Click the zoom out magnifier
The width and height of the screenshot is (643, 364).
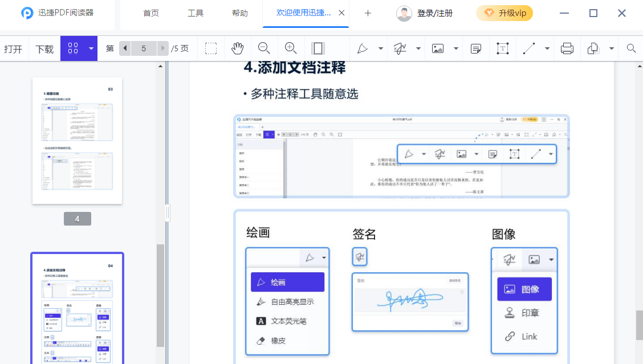[264, 48]
